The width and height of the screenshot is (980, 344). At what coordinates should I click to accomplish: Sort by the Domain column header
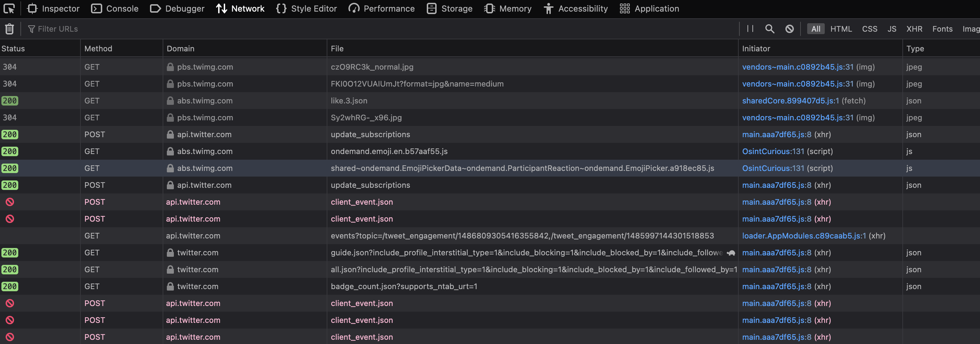click(x=180, y=49)
